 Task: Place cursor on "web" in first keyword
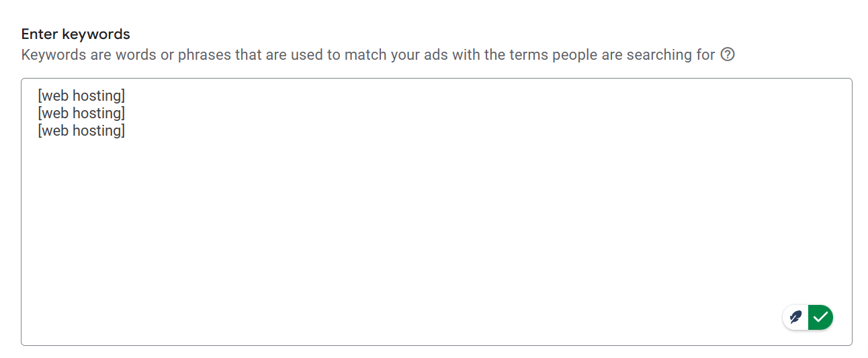point(55,95)
